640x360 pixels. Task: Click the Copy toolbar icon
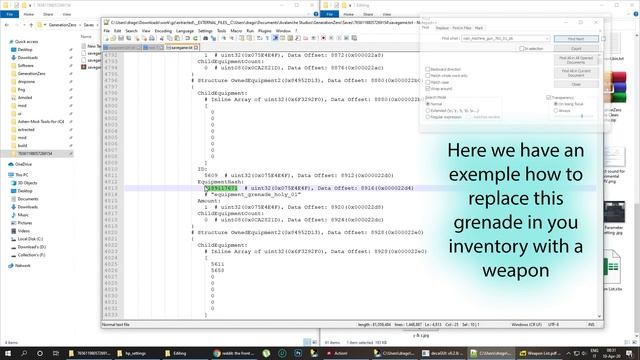(x=169, y=38)
